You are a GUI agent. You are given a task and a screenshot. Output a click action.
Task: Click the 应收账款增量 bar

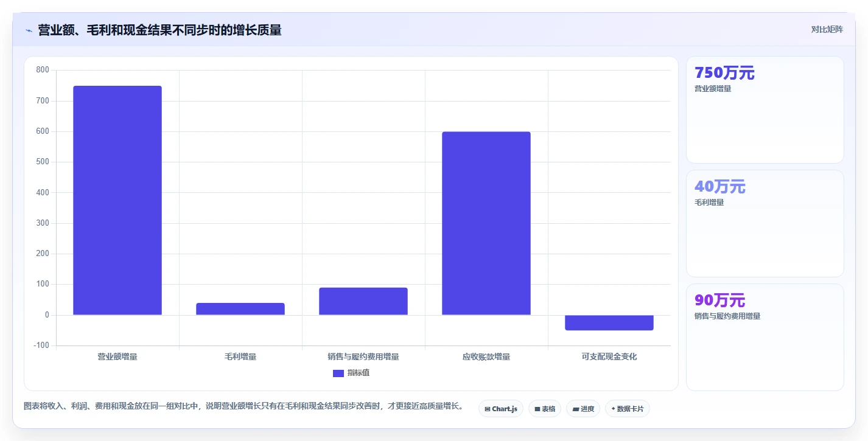click(486, 223)
